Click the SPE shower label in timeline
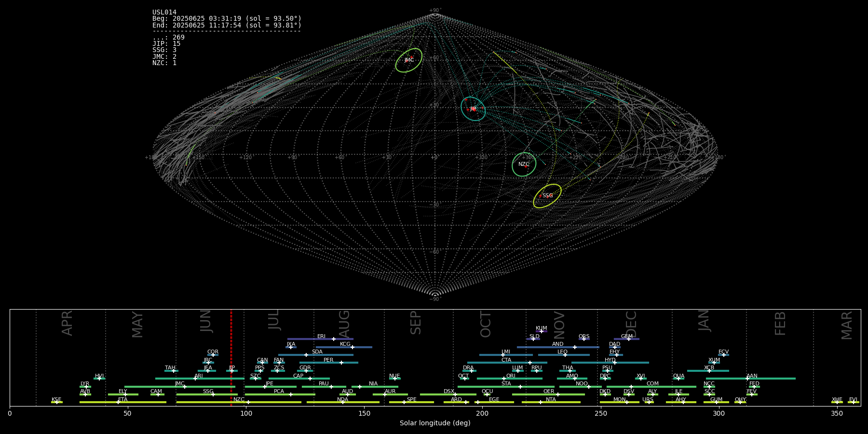 click(x=411, y=400)
